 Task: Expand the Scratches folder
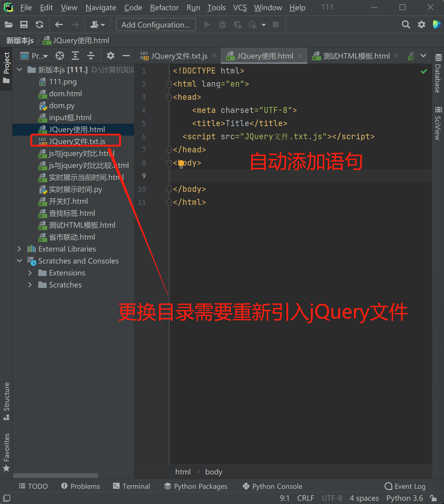(x=30, y=285)
